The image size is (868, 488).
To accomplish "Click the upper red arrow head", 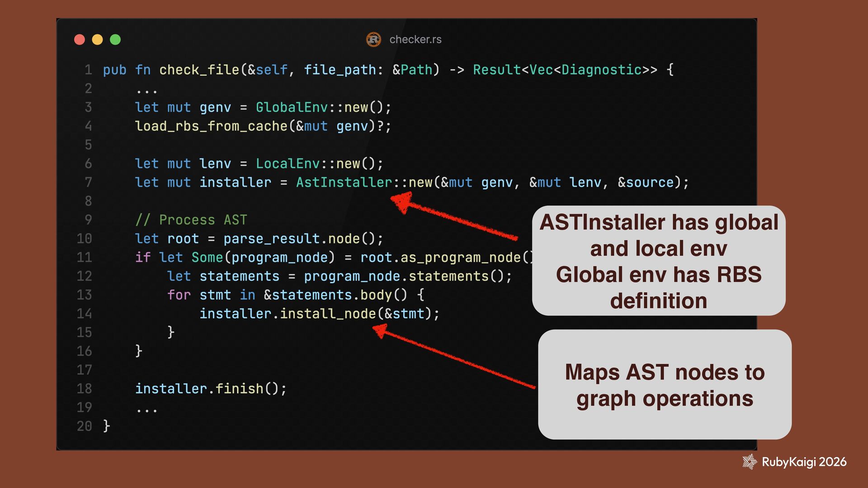I will (x=402, y=202).
